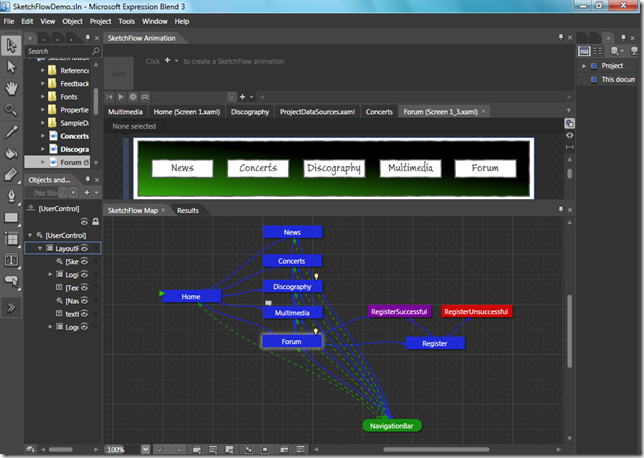Choose the Paint Bucket tool
This screenshot has height=458, width=644.
pos(11,153)
